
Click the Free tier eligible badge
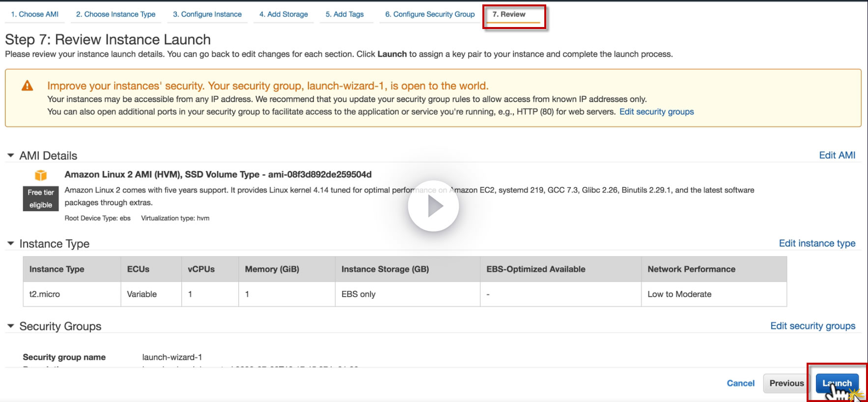41,199
